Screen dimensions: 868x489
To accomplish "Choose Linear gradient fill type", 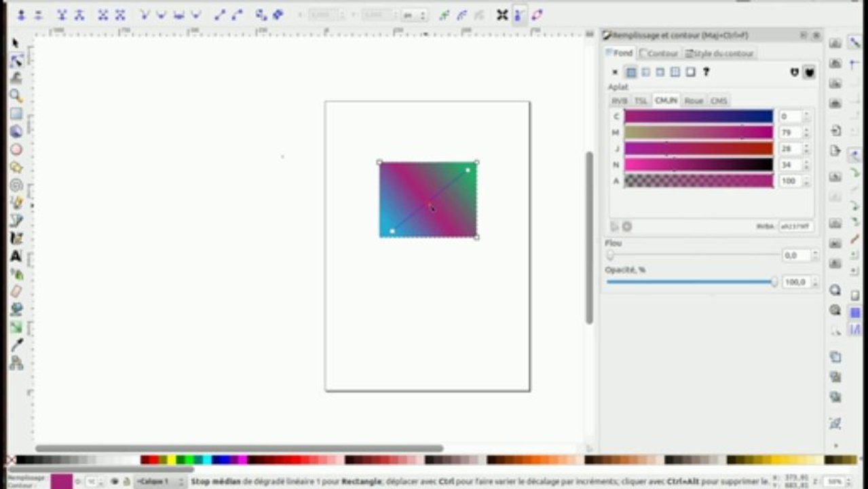I will pyautogui.click(x=645, y=72).
